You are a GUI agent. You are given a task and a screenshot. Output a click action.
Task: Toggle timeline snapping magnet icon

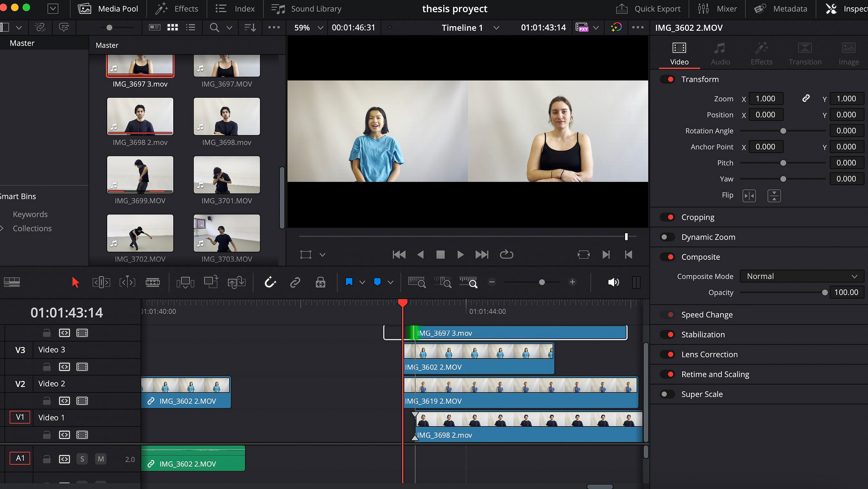pyautogui.click(x=270, y=282)
